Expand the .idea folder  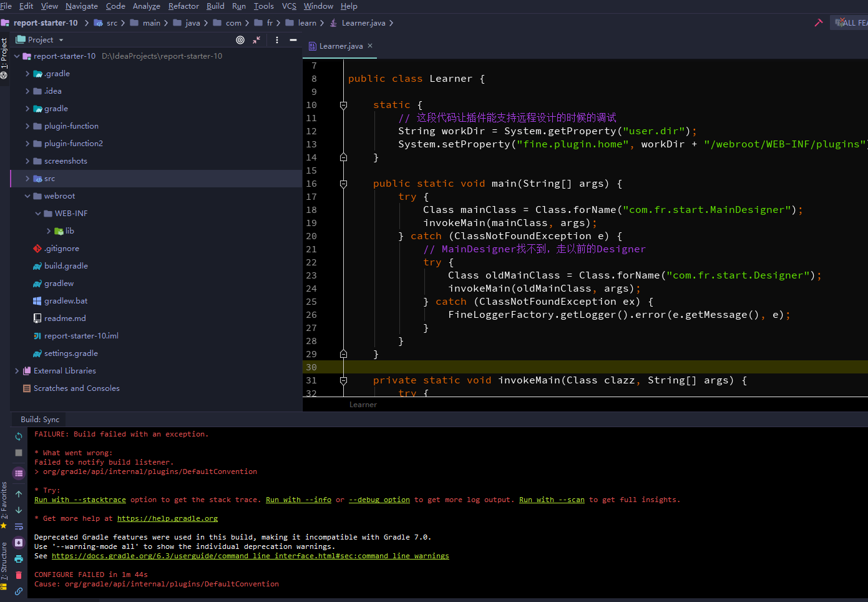pos(27,91)
